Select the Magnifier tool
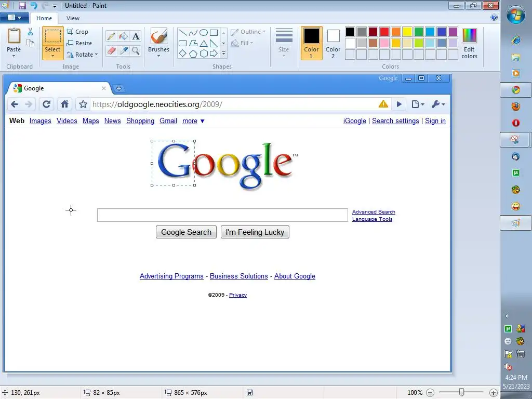The image size is (532, 399). point(136,51)
